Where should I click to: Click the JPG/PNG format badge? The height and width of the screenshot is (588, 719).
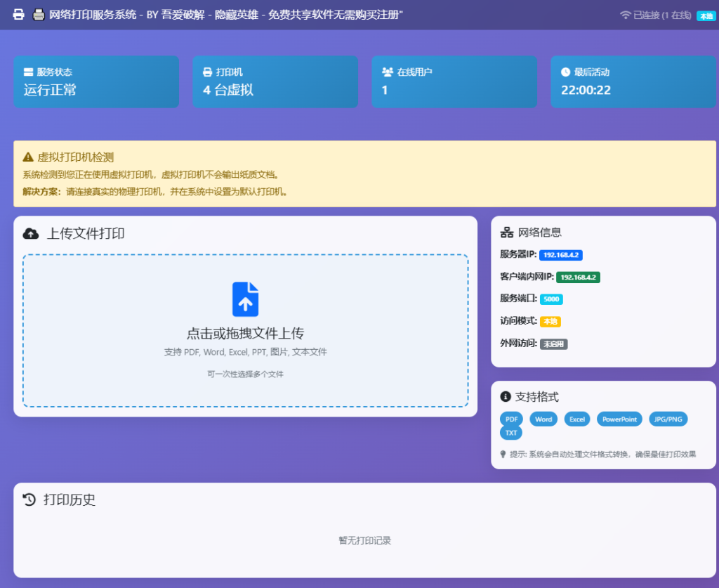coord(668,419)
